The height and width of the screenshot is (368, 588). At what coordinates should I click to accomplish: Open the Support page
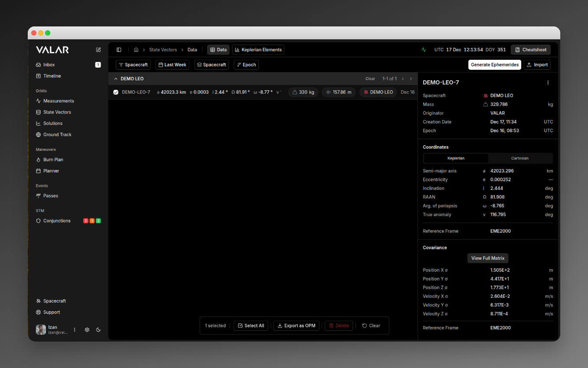point(52,312)
